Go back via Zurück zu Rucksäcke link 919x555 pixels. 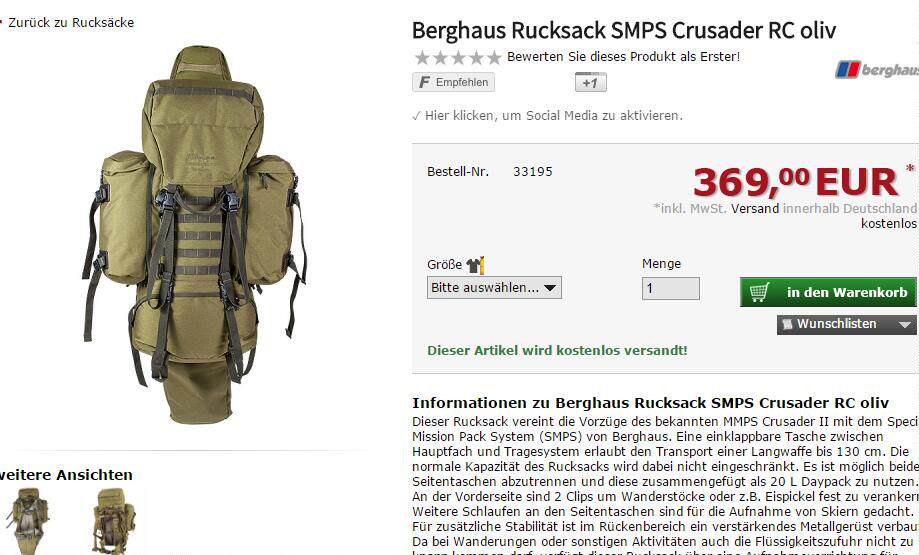71,23
